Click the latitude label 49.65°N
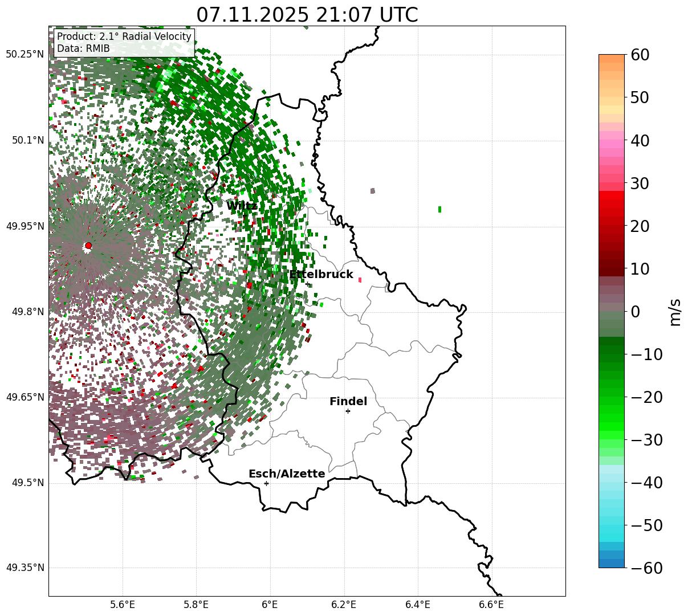The height and width of the screenshot is (616, 688). 25,397
